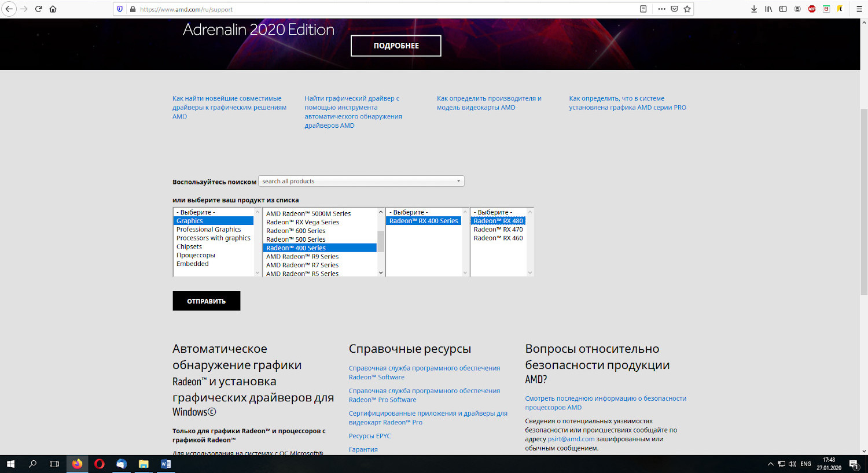Email psirt@amd.com security contact link
Viewport: 868px width, 473px height.
coord(571,439)
